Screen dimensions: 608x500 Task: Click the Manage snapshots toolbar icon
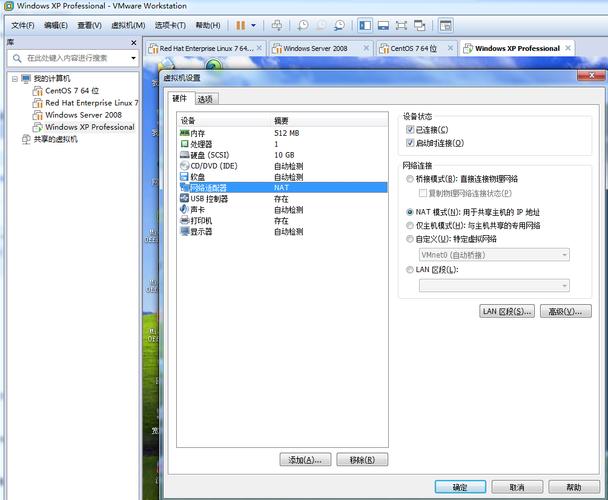[339, 26]
